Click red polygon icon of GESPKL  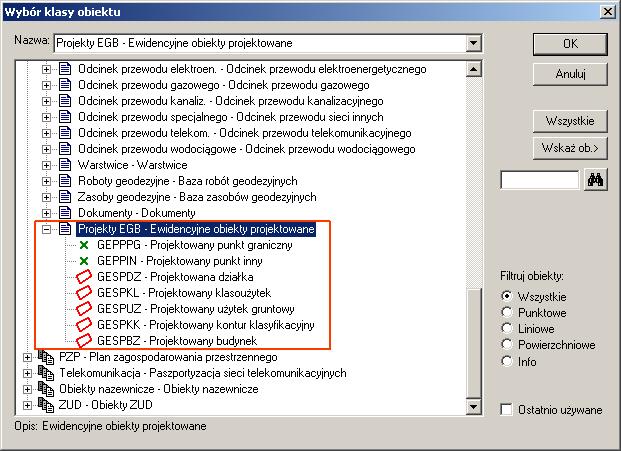84,293
